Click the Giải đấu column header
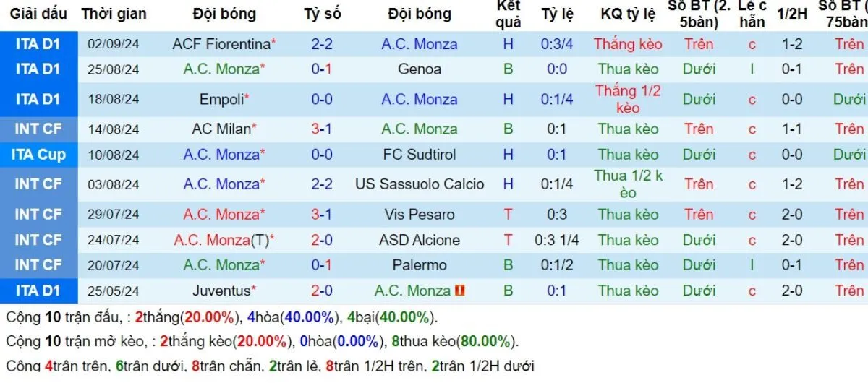868x383 pixels. click(39, 14)
